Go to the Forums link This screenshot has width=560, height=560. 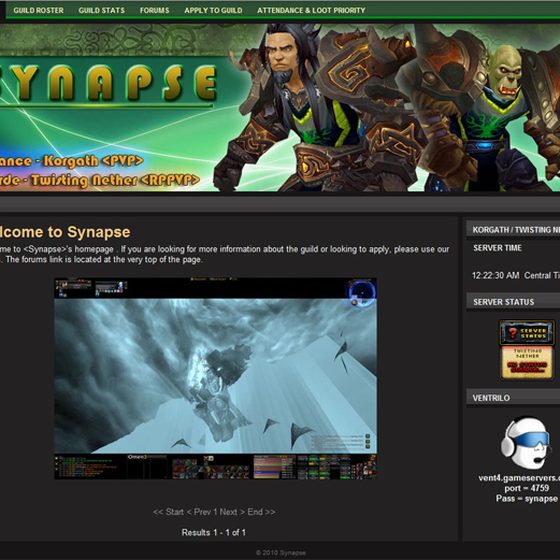[154, 10]
